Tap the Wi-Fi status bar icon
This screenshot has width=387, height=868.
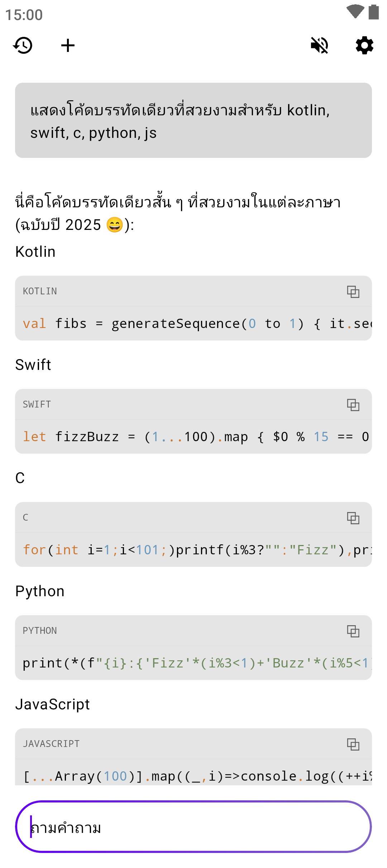pos(355,12)
